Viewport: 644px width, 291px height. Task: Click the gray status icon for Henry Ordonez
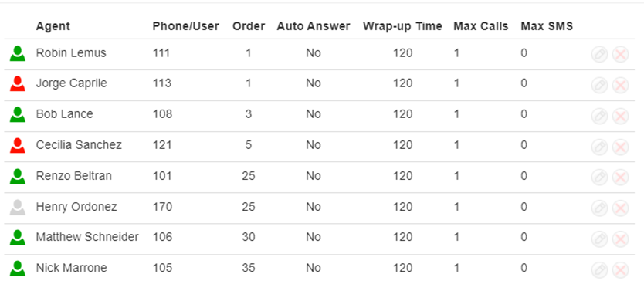point(18,208)
